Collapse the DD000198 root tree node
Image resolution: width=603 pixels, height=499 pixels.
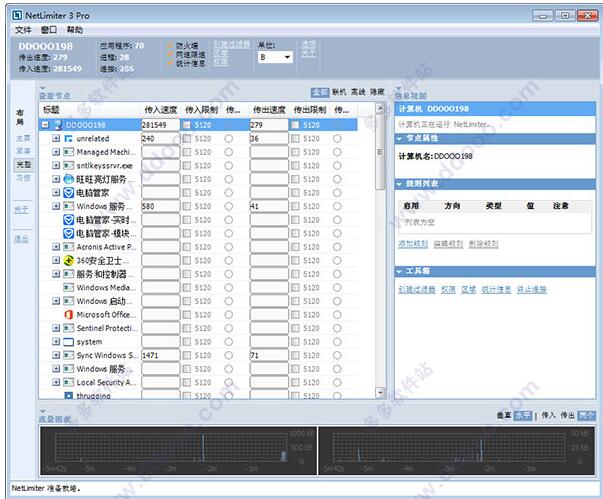[x=45, y=125]
